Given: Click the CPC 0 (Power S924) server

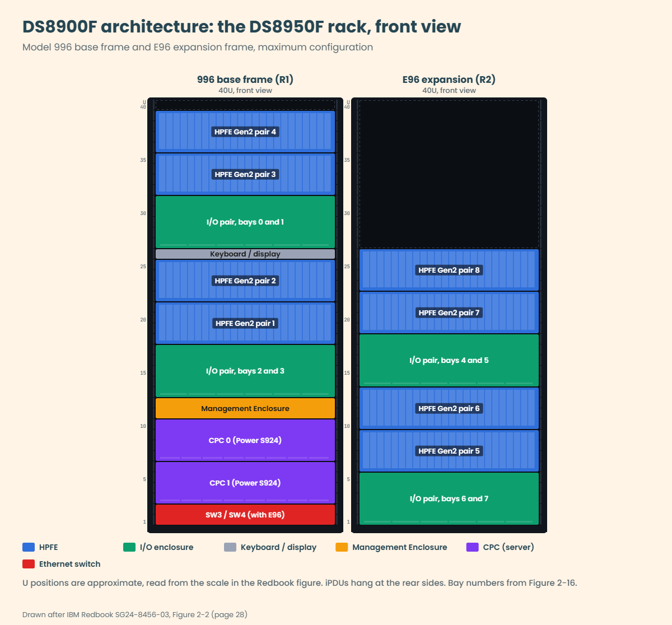Looking at the screenshot, I should pos(245,440).
